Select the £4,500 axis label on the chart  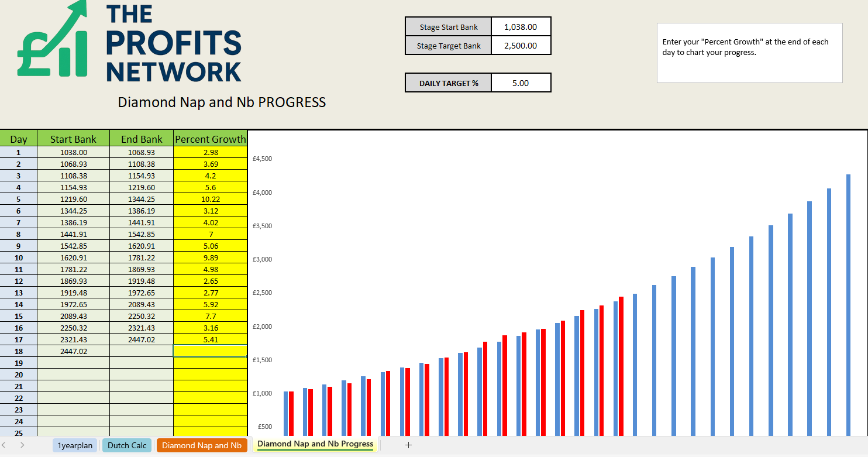(262, 159)
